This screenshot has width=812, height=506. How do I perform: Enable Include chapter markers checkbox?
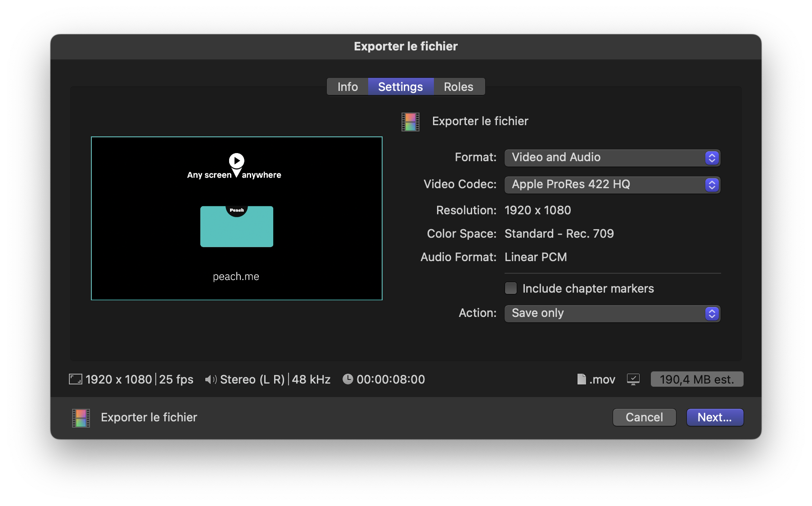(511, 288)
